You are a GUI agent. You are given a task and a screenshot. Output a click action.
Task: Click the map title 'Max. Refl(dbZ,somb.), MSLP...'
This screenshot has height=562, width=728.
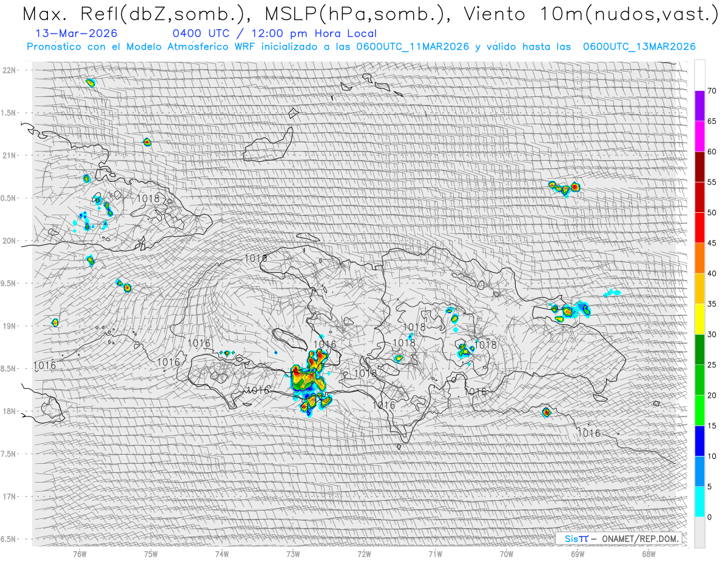coord(369,13)
